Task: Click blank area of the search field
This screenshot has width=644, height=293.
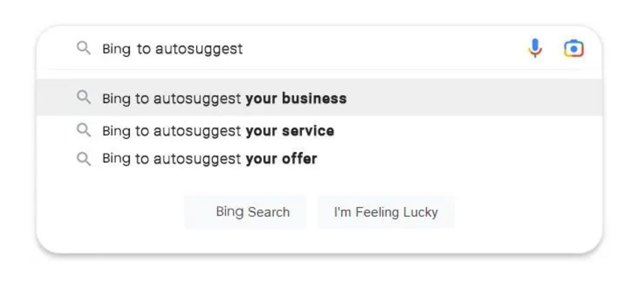Action: click(x=378, y=49)
